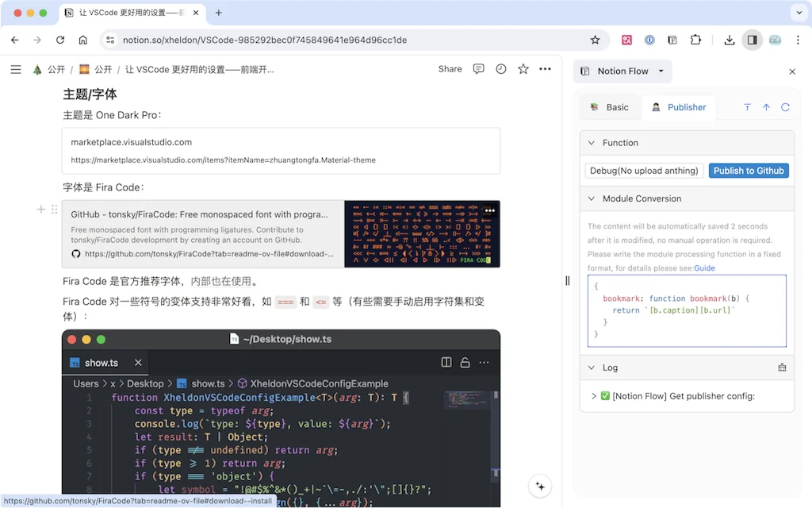Bookmark this page with Chrome star
Viewport: 812px width, 508px height.
point(595,40)
